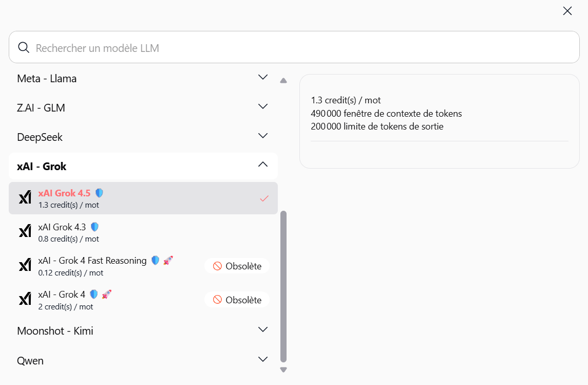The image size is (588, 385).
Task: Click the 2 credit(s) / mot price
Action: click(66, 306)
